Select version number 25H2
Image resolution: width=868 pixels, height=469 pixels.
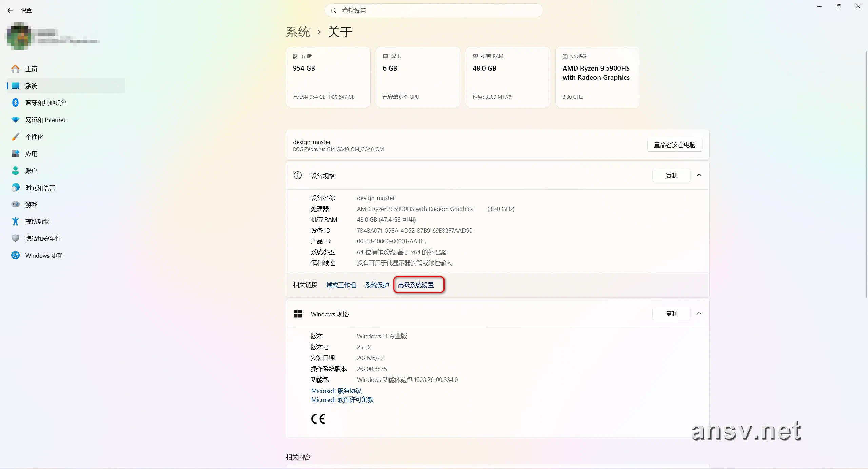pos(363,347)
